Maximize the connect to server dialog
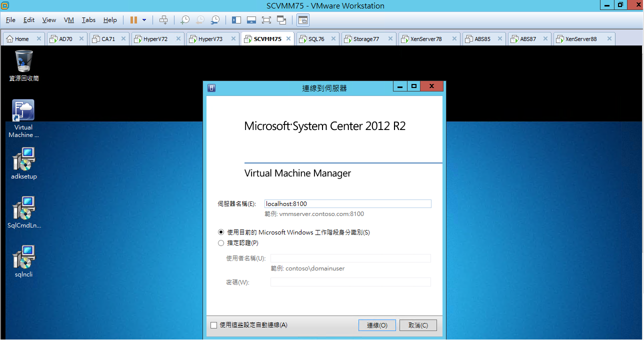This screenshot has height=340, width=644. (413, 86)
